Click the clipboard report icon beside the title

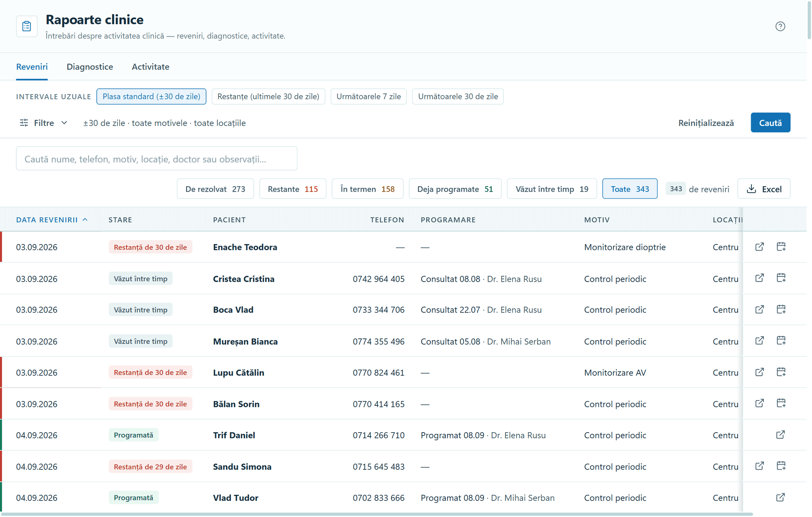click(x=27, y=26)
